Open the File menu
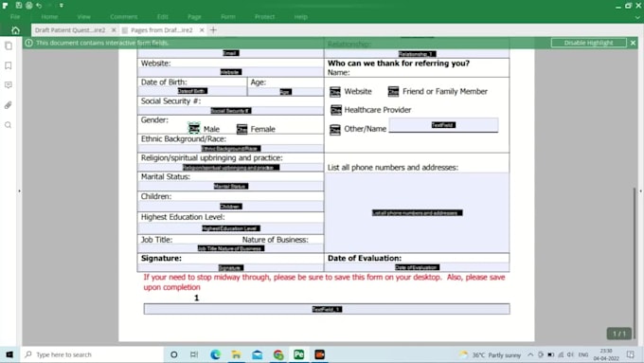Image resolution: width=644 pixels, height=363 pixels. coord(15,17)
